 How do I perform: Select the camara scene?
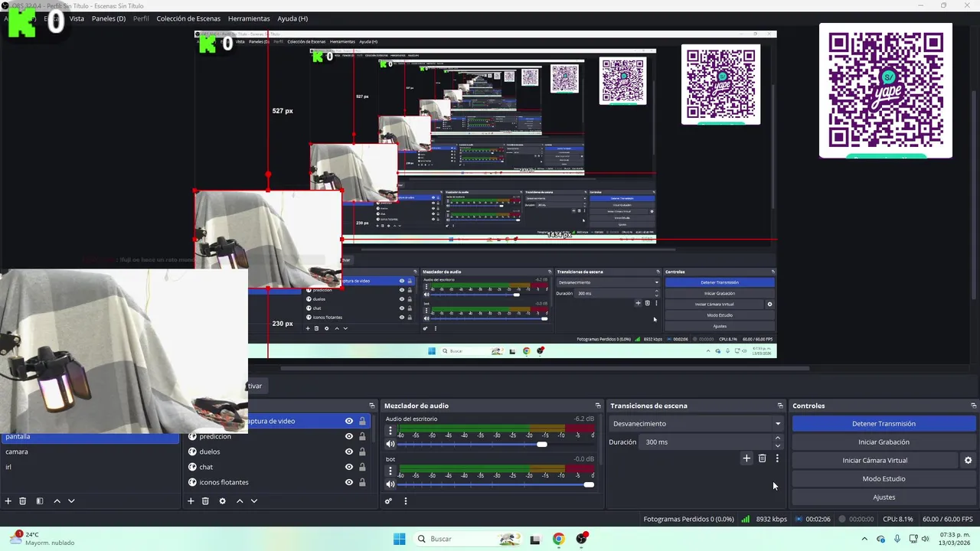click(x=90, y=452)
